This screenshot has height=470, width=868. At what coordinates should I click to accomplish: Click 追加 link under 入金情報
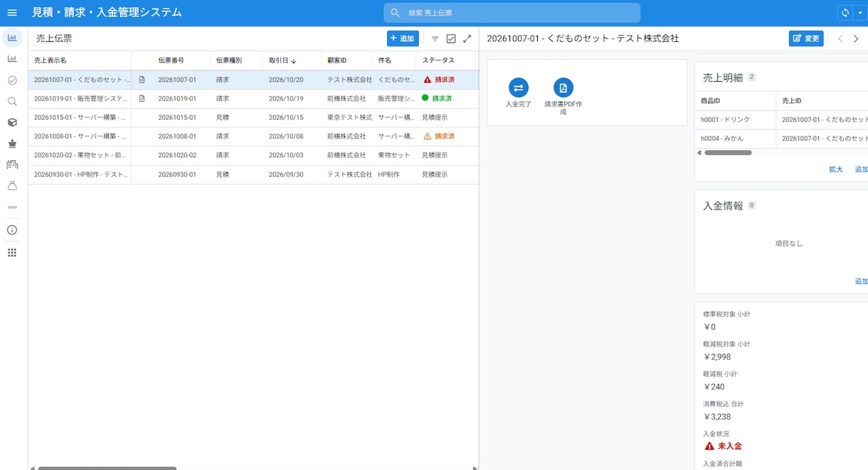861,281
